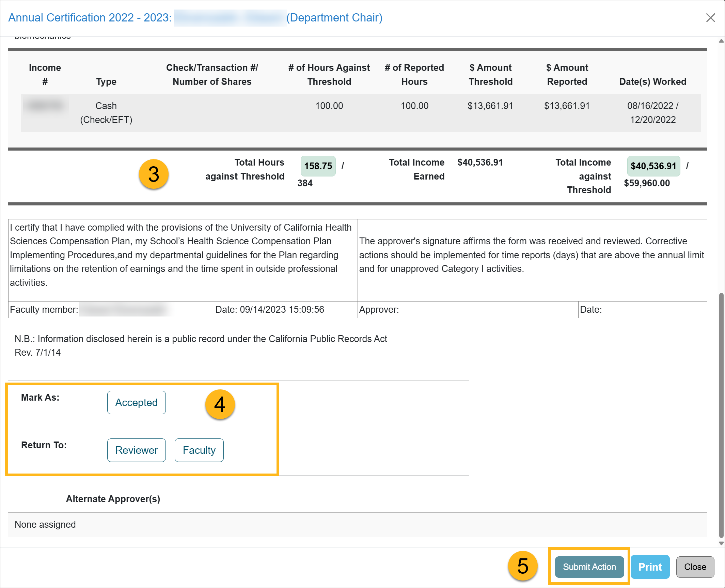Click the step 4 yellow marker
The height and width of the screenshot is (588, 725).
pyautogui.click(x=220, y=404)
